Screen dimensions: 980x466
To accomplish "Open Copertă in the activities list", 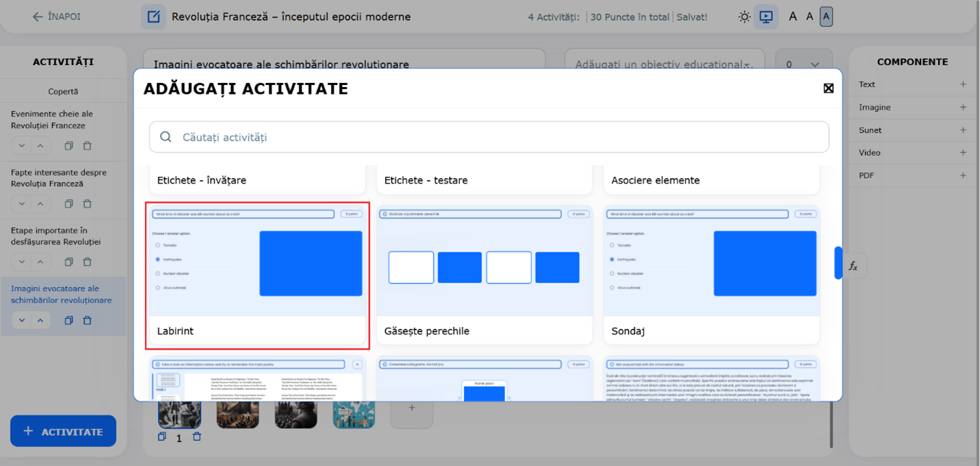I will click(x=63, y=91).
